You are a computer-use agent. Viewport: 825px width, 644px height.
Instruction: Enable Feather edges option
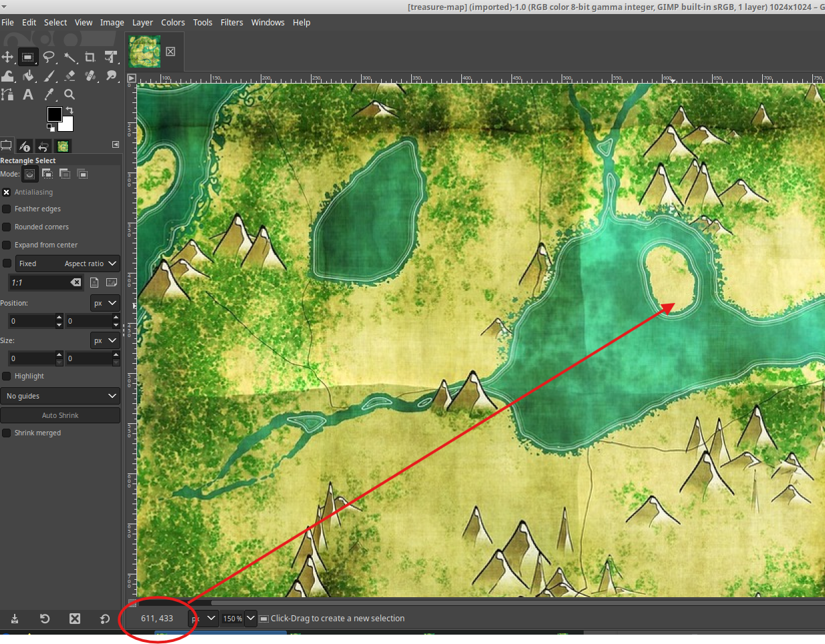coord(6,209)
